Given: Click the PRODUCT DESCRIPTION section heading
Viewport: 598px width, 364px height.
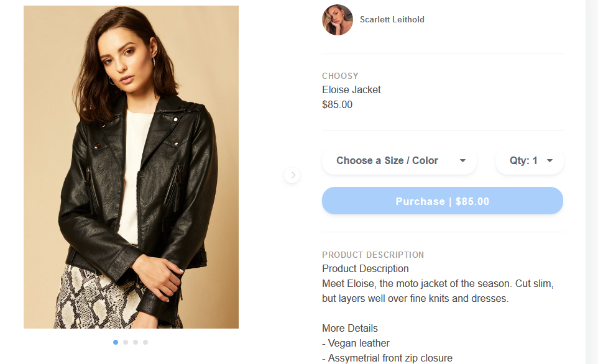Looking at the screenshot, I should pyautogui.click(x=373, y=255).
